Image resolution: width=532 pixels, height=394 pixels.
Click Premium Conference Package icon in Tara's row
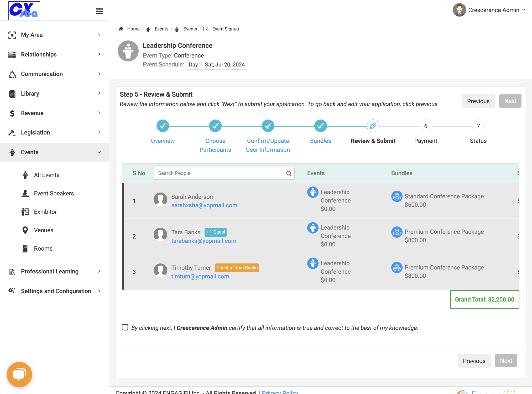[397, 232]
